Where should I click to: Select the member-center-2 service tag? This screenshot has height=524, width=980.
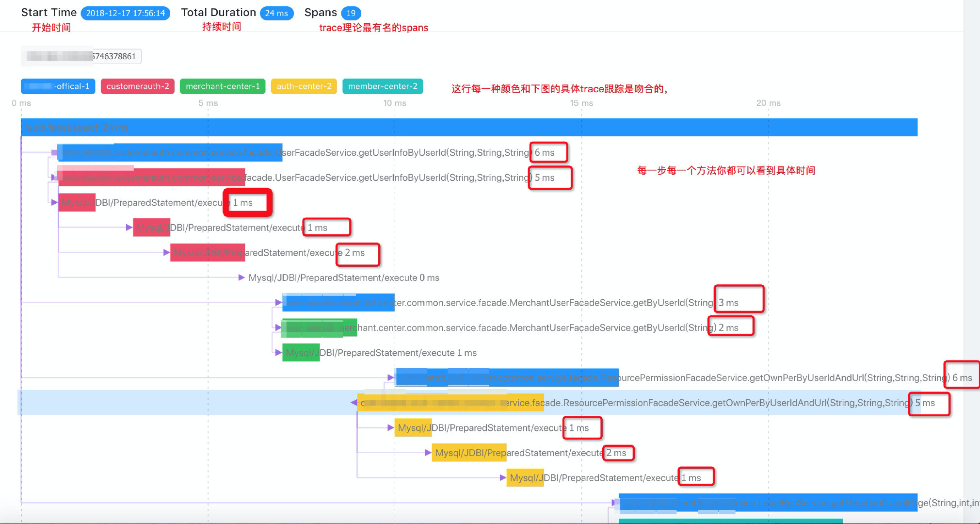[x=383, y=86]
